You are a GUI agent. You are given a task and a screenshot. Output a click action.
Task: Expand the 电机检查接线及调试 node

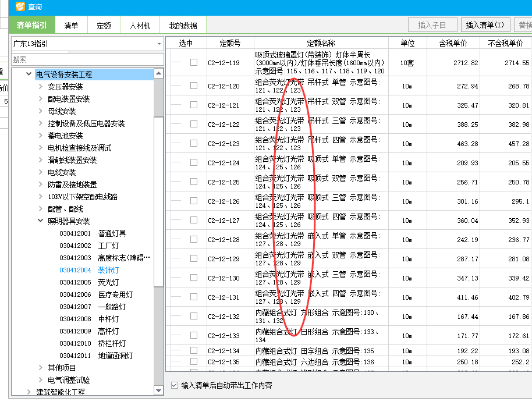41,147
